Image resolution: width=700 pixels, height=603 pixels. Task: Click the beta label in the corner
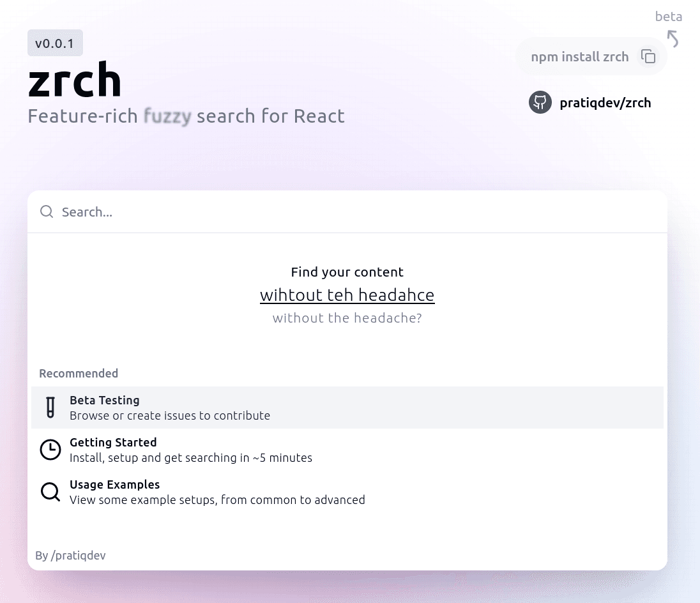tap(668, 17)
